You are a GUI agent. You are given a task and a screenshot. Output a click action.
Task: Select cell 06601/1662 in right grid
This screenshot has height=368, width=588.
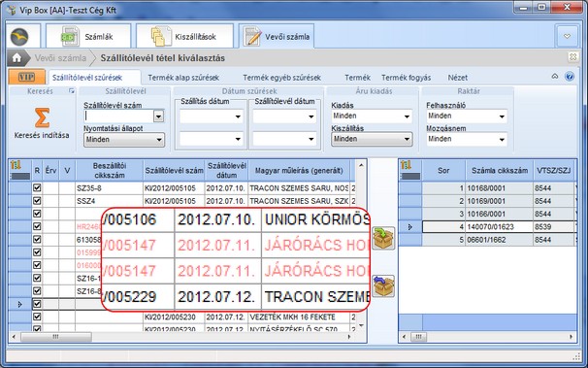[500, 240]
